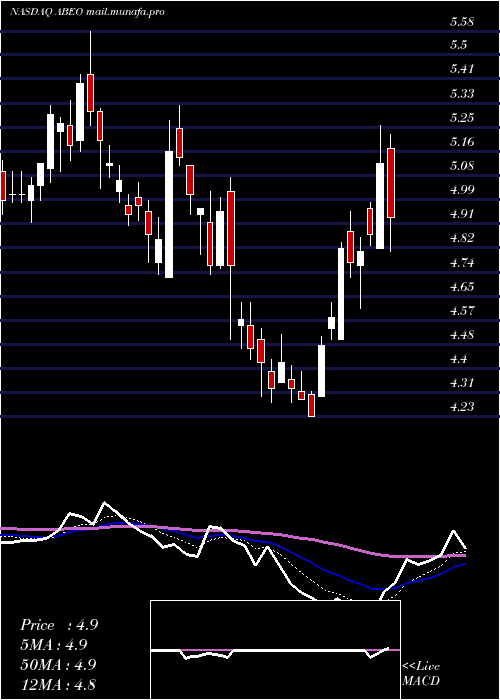Click the Price : 4.9 readout

[x=59, y=625]
